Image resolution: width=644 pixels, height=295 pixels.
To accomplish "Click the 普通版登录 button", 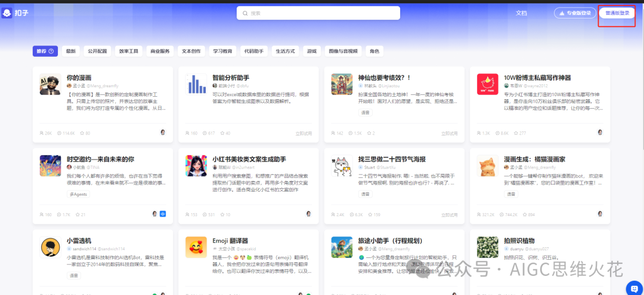I will [617, 13].
